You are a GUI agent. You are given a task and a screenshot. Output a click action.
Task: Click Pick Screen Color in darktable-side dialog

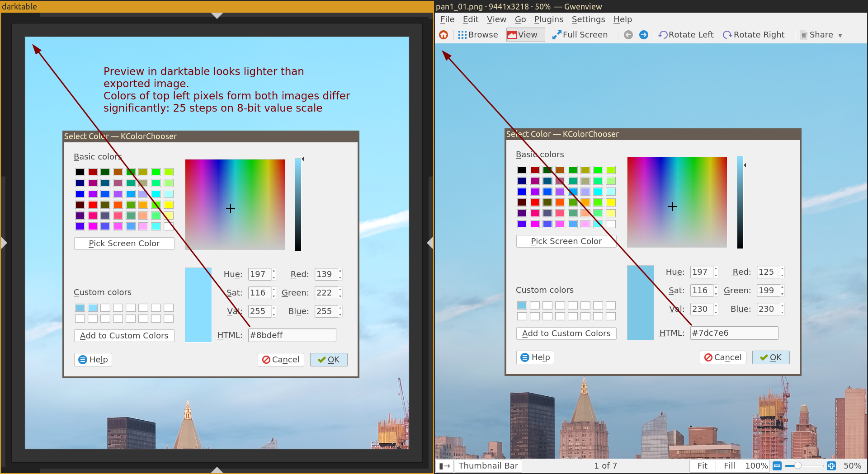point(124,244)
